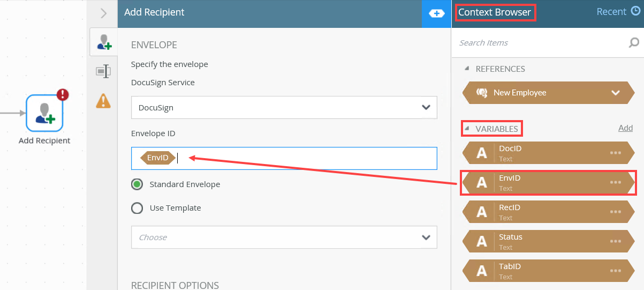Viewport: 644px width, 290px height.
Task: Collapse the VARIABLES section
Action: (467, 129)
